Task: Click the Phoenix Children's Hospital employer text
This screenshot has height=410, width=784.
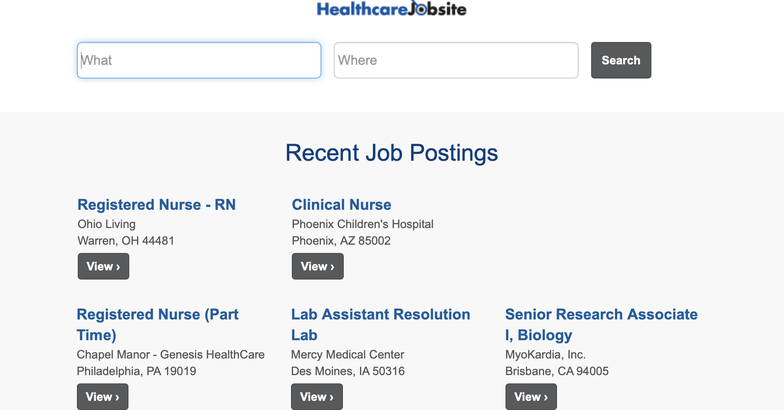Action: coord(362,224)
